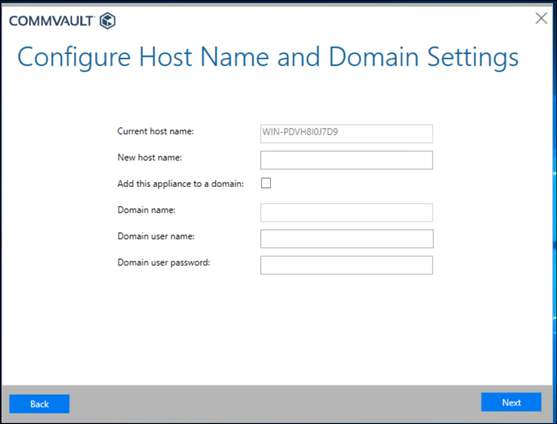557x424 pixels.
Task: Click the 'Domain name:' label
Action: click(x=146, y=210)
